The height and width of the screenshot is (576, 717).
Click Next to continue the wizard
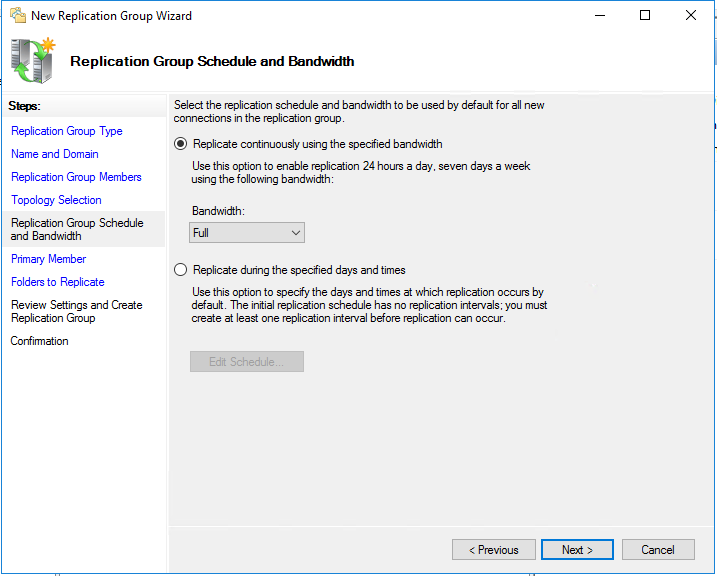(577, 550)
